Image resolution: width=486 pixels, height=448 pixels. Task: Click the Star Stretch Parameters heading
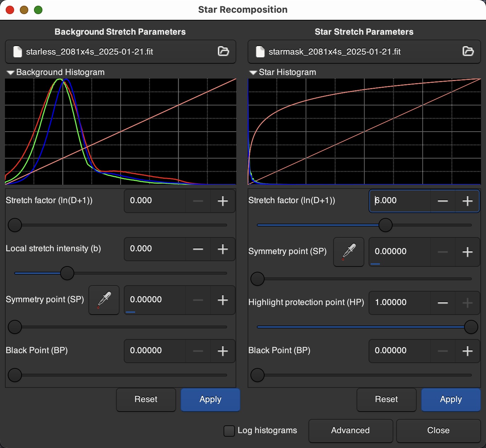[364, 32]
